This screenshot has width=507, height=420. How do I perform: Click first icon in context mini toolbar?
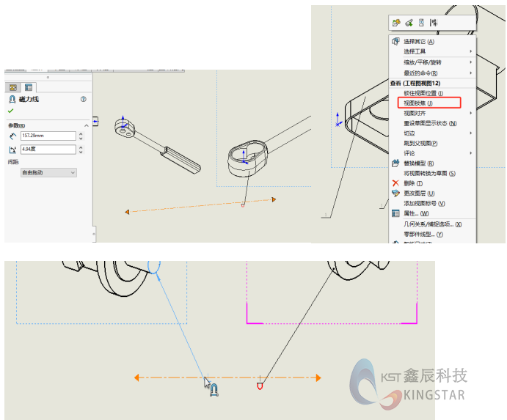(x=396, y=23)
